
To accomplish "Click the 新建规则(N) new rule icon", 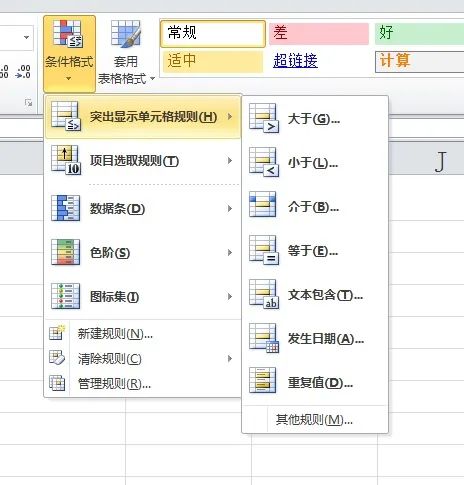I will coord(57,332).
